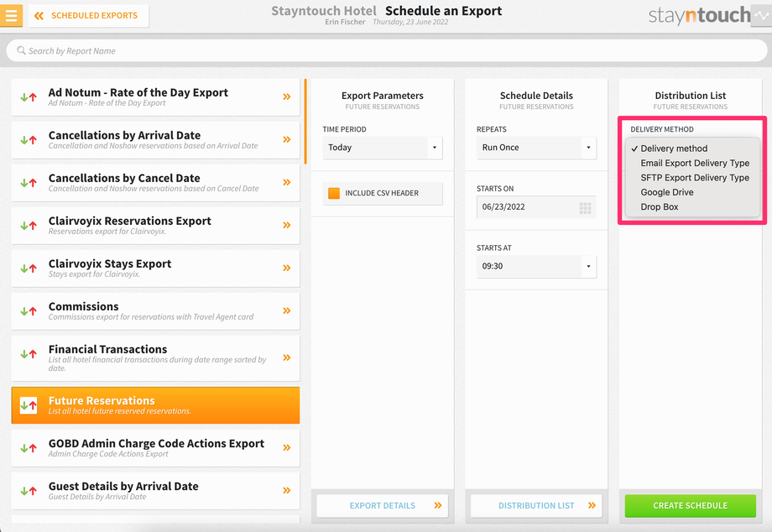
Task: Select Clairvoyix Stays Export report row
Action: click(x=155, y=269)
